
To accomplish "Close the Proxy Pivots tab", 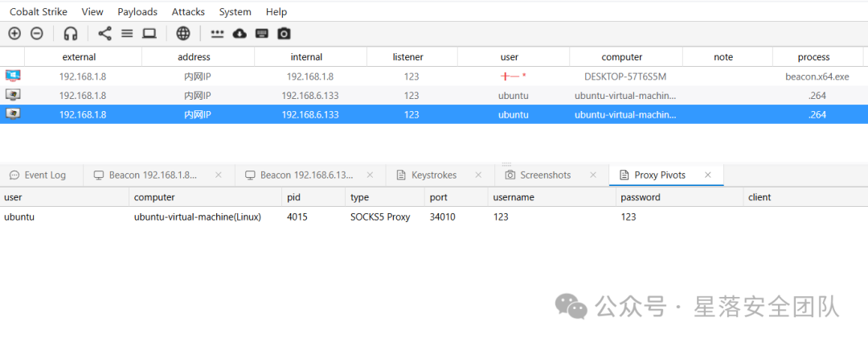I will click(707, 175).
